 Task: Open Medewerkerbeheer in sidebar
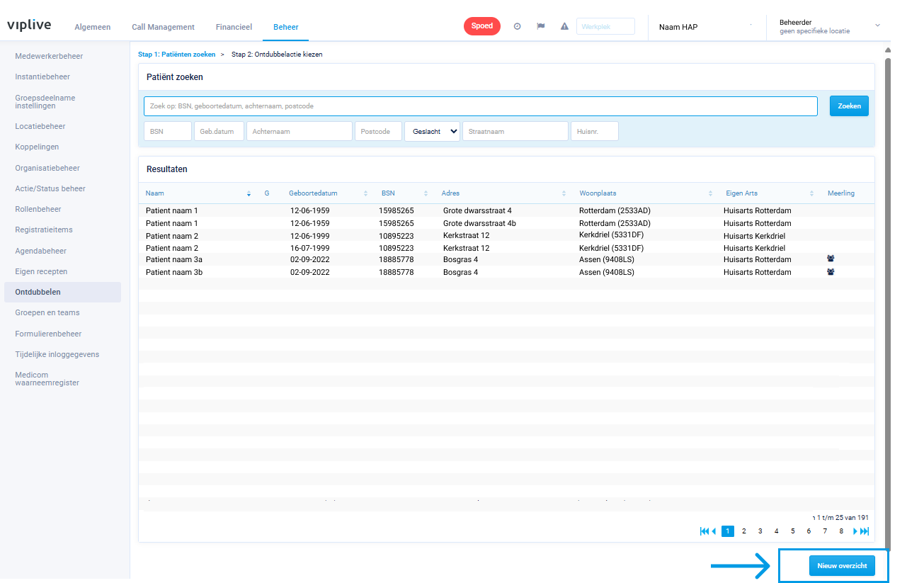coord(49,55)
